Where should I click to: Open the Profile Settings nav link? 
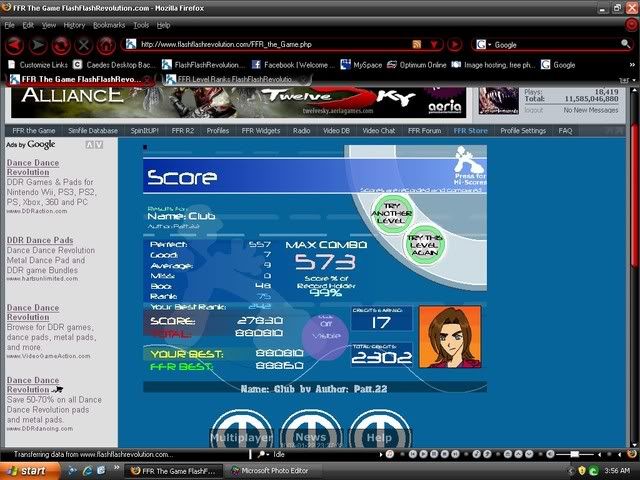click(523, 130)
